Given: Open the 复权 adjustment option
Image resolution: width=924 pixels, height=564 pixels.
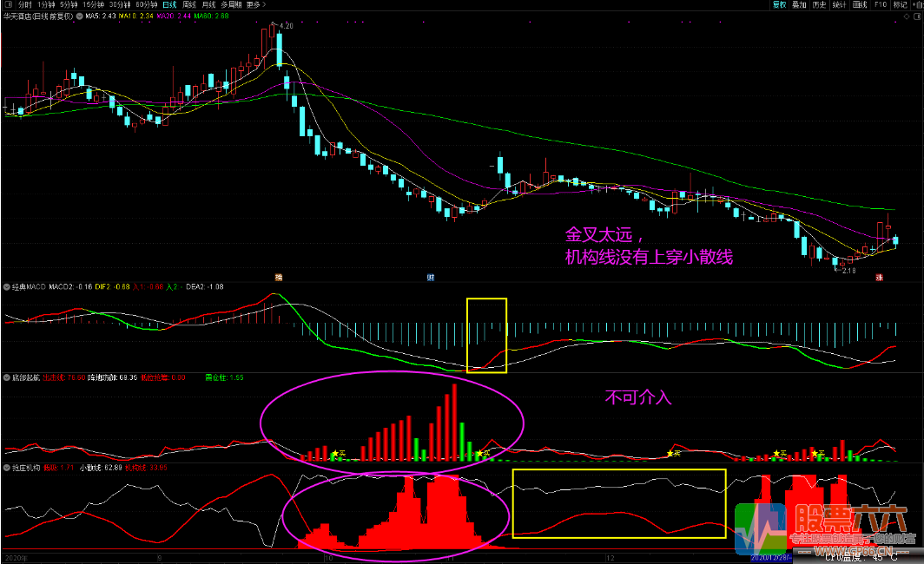Looking at the screenshot, I should (x=779, y=4).
